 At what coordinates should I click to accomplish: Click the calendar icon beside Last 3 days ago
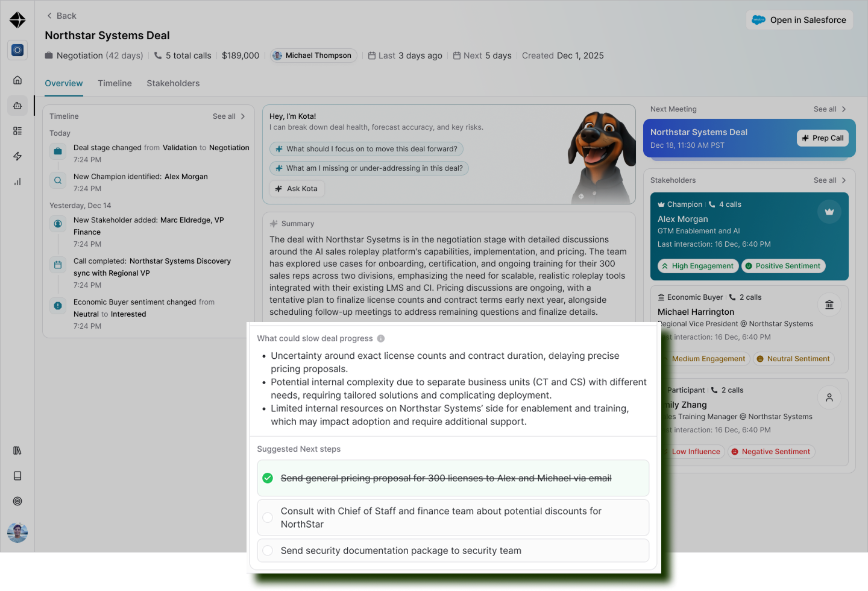click(x=372, y=55)
